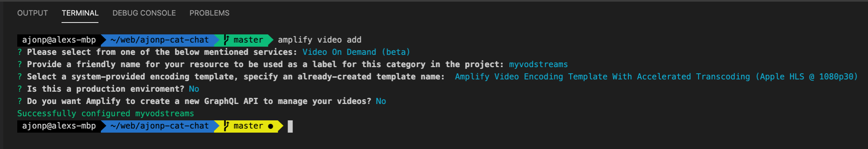Click the git branch icon in yellow prompt

(x=226, y=126)
